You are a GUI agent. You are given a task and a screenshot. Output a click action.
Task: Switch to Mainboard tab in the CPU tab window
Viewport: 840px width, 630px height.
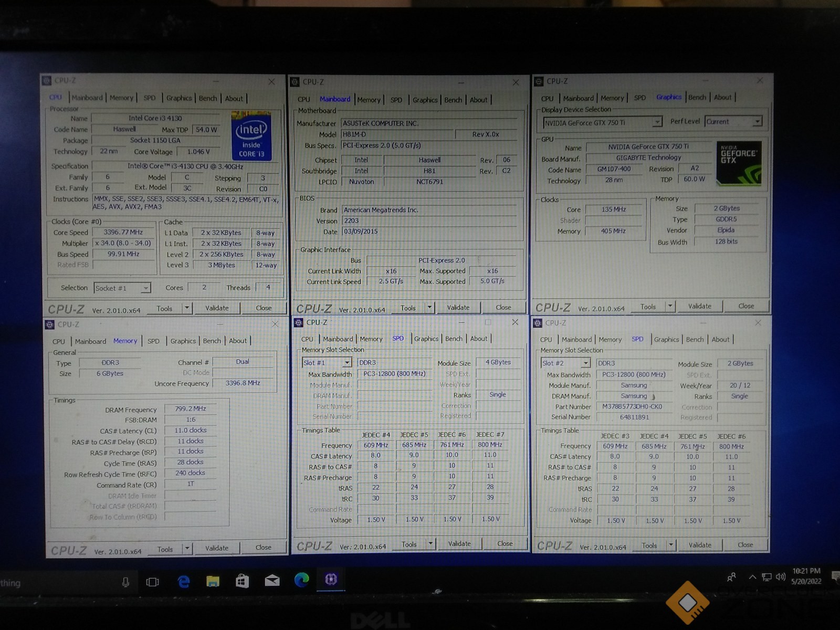click(87, 98)
